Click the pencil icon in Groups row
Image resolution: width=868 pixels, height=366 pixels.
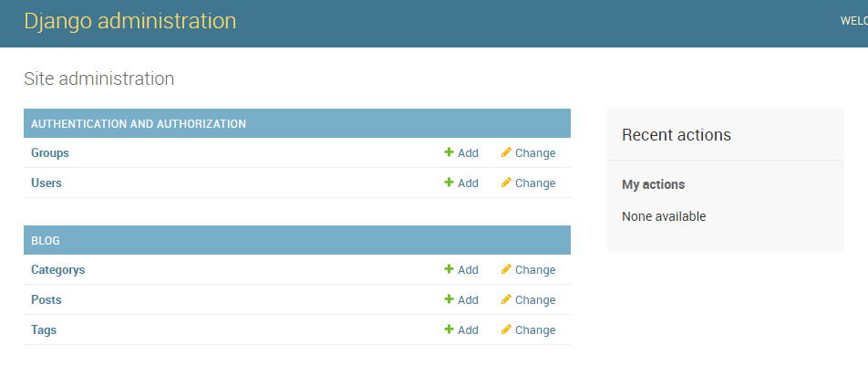tap(506, 152)
